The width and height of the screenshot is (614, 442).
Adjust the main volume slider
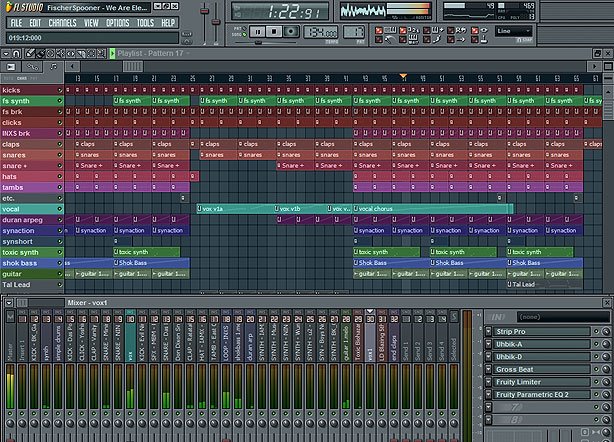(x=204, y=11)
